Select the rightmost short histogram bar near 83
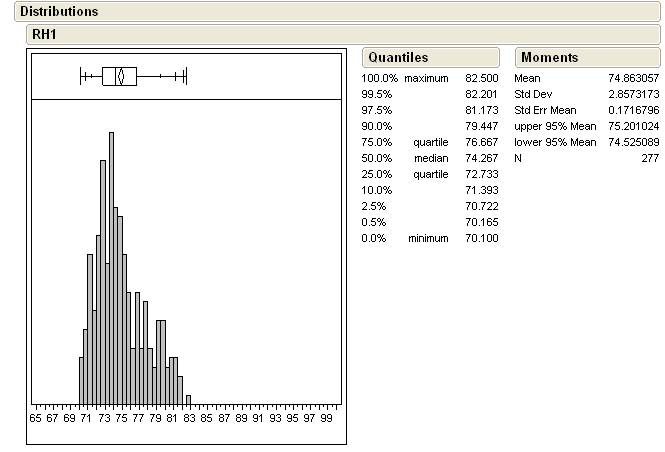Image resolution: width=665 pixels, height=452 pixels. coord(188,399)
